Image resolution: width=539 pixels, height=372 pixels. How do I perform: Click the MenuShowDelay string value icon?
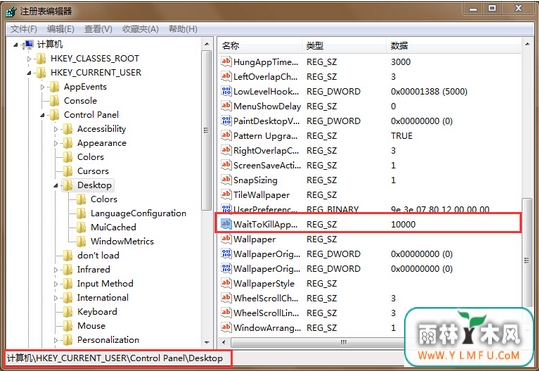[226, 106]
